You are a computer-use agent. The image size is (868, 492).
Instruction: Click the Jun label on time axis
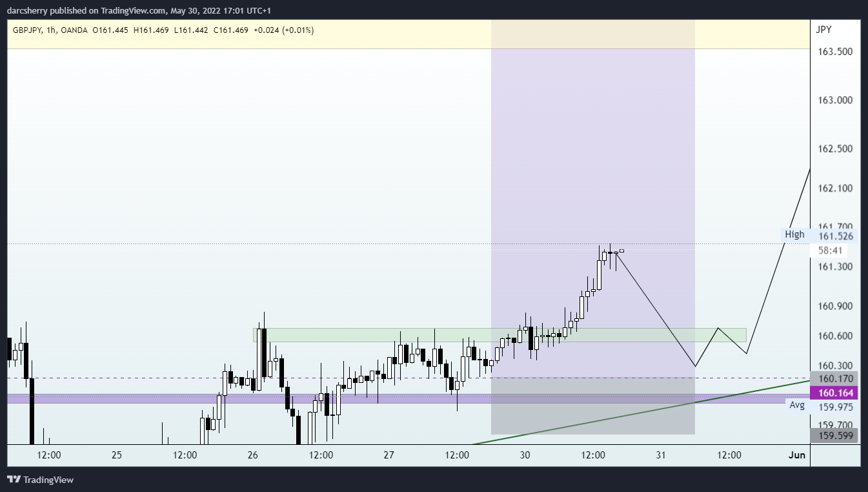797,455
